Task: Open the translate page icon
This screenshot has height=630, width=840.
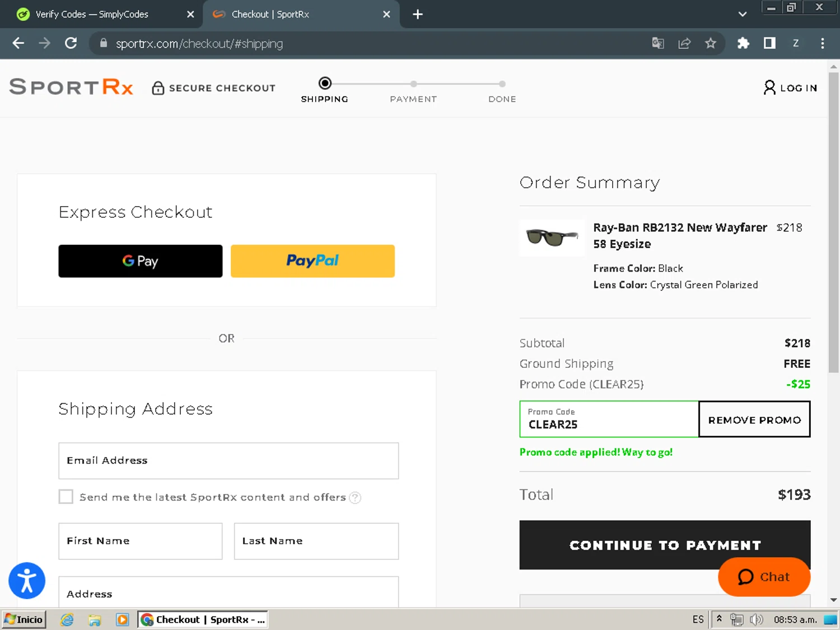Action: point(658,43)
